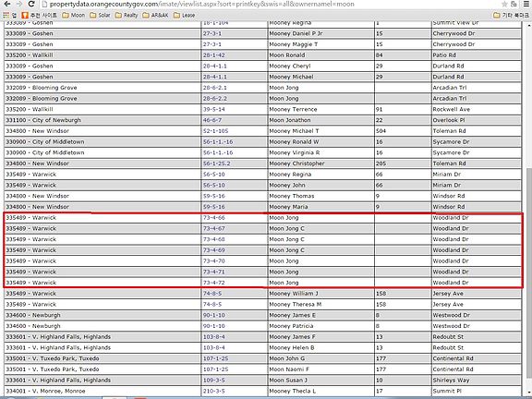
Task: Open the 28-4-1.1 link in Mooney Cheryl row
Action: 215,66
